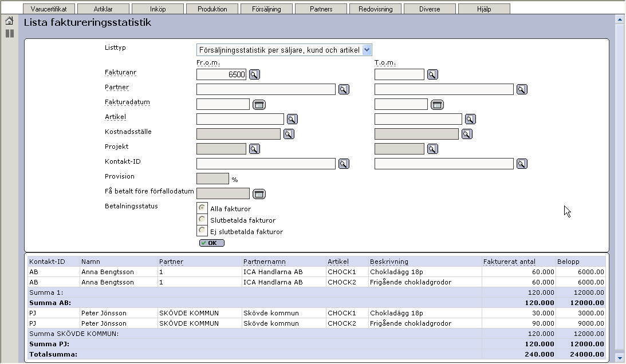Image resolution: width=626 pixels, height=364 pixels.
Task: Click Summa SKÖVDE KOMMUN: row label
Action: 74,334
